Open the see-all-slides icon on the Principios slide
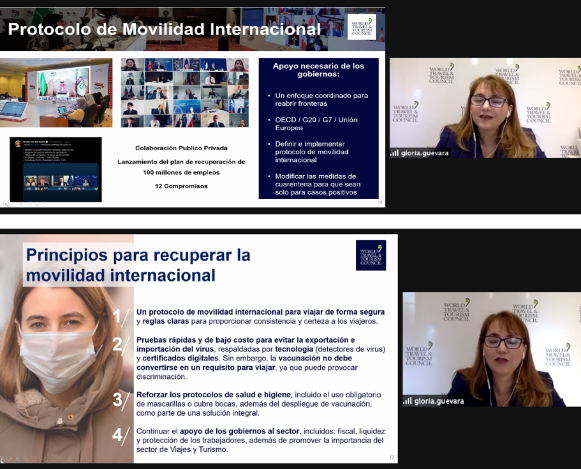This screenshot has width=581, height=469. (x=18, y=459)
